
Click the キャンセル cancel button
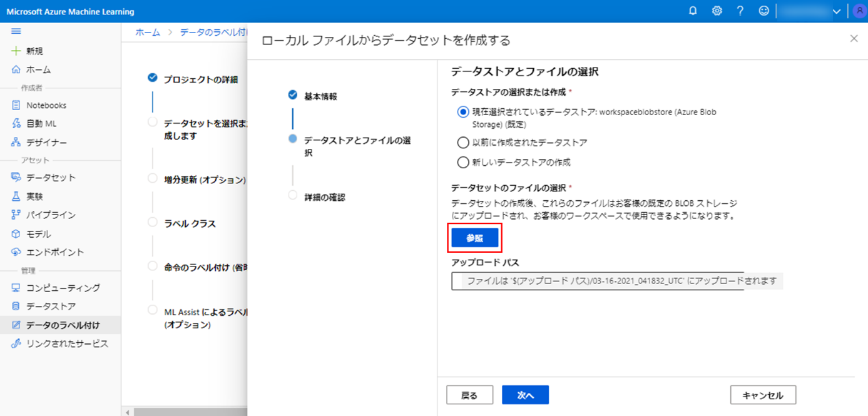tap(763, 395)
